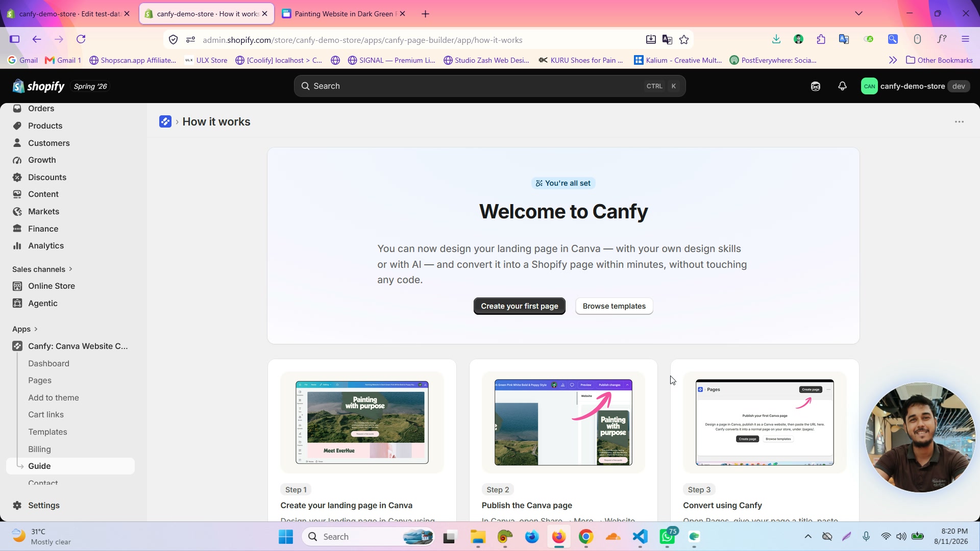Open the notifications bell
The height and width of the screenshot is (551, 980).
[842, 86]
